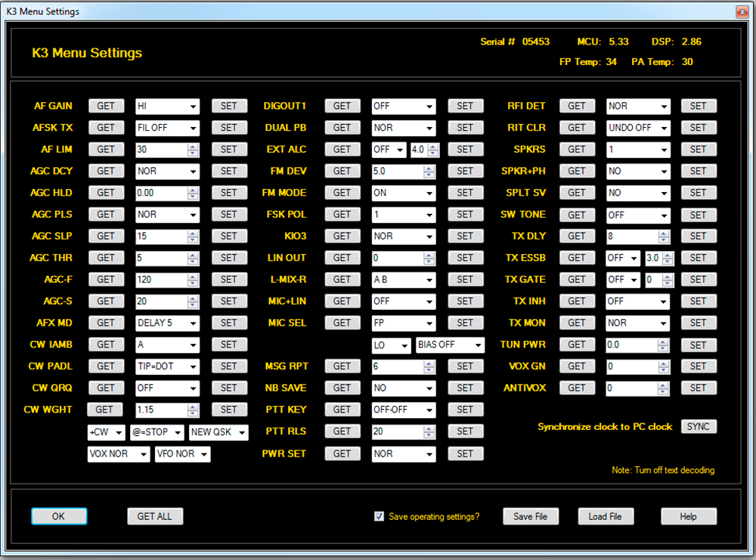The width and height of the screenshot is (756, 560).
Task: Click SET button for AF LIM
Action: point(229,150)
